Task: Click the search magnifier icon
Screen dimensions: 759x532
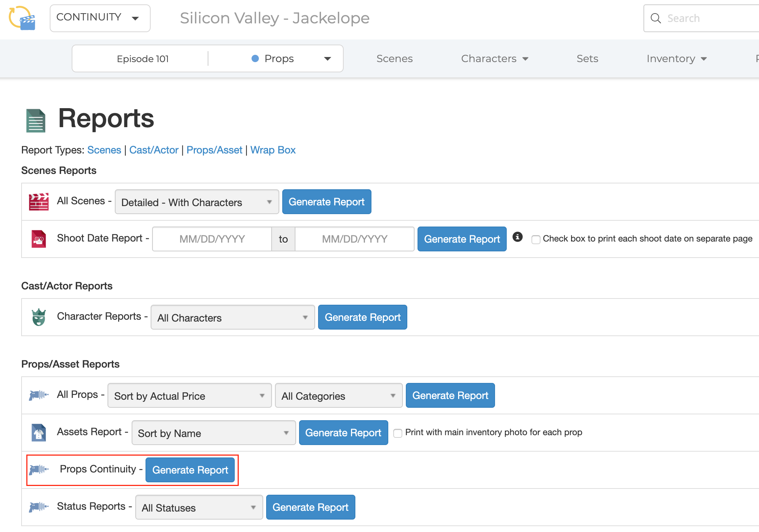Action: pyautogui.click(x=656, y=18)
